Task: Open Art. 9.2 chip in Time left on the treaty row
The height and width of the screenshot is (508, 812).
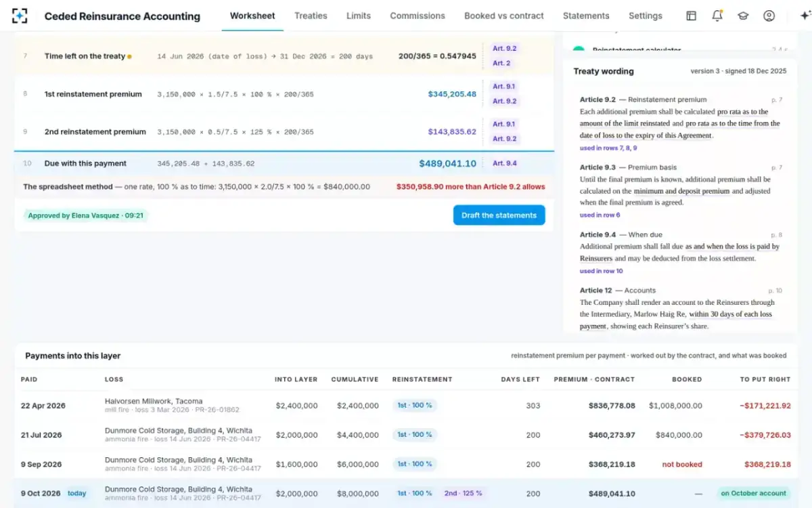Action: point(504,49)
